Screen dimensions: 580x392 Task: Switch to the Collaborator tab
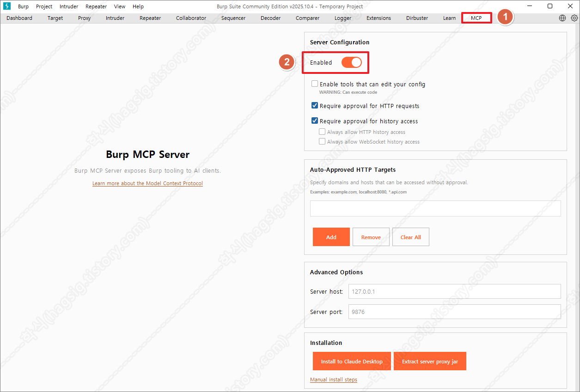(x=191, y=18)
